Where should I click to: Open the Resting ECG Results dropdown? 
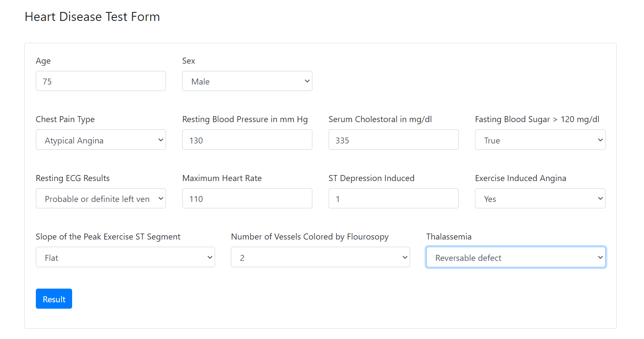101,199
